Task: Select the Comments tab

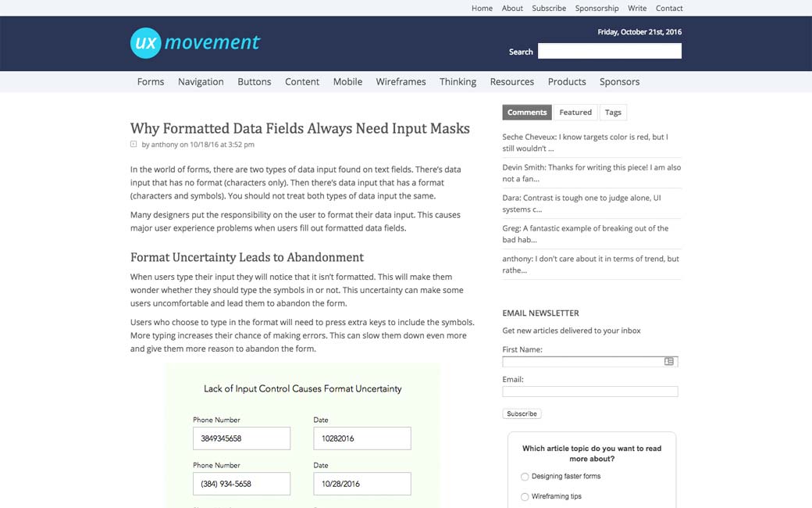Action: tap(527, 113)
